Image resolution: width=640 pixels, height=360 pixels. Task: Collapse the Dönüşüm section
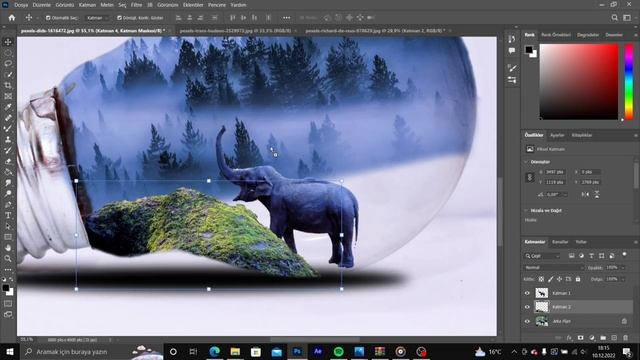[x=526, y=162]
